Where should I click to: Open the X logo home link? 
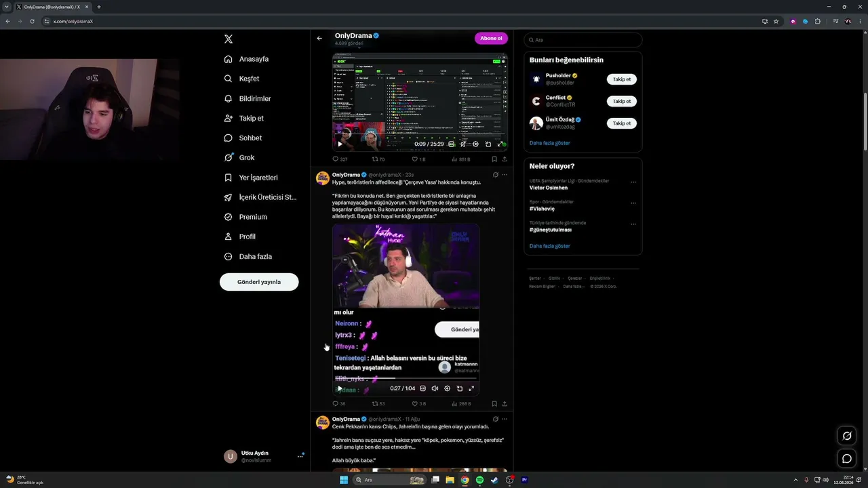(229, 39)
